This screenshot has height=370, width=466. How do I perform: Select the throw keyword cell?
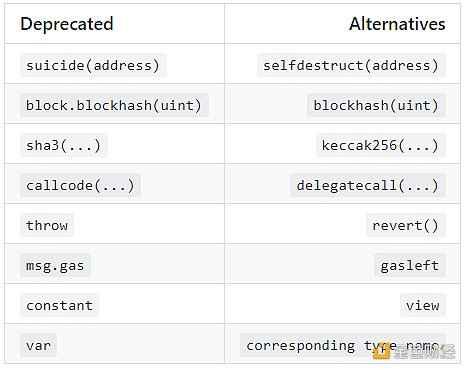47,225
